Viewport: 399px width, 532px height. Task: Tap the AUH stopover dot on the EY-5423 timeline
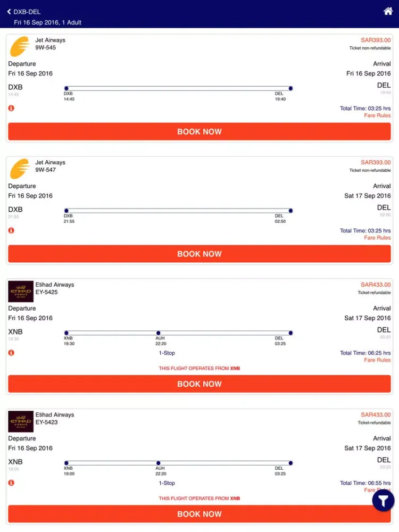(158, 463)
